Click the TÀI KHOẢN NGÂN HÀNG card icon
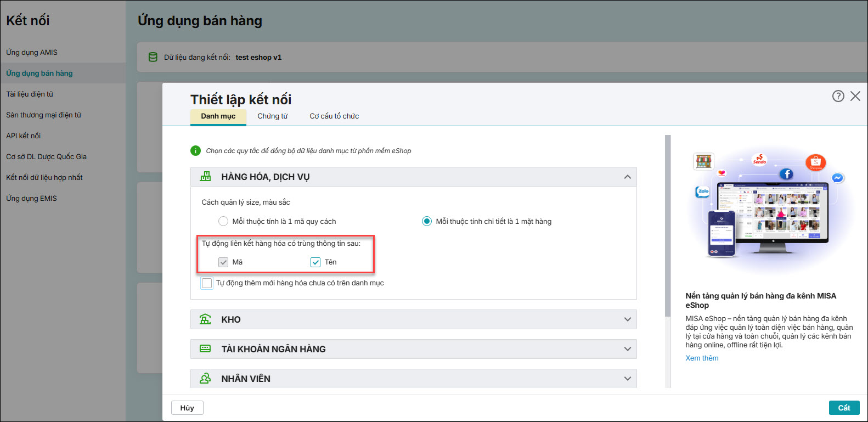Viewport: 868px width, 422px height. click(205, 348)
